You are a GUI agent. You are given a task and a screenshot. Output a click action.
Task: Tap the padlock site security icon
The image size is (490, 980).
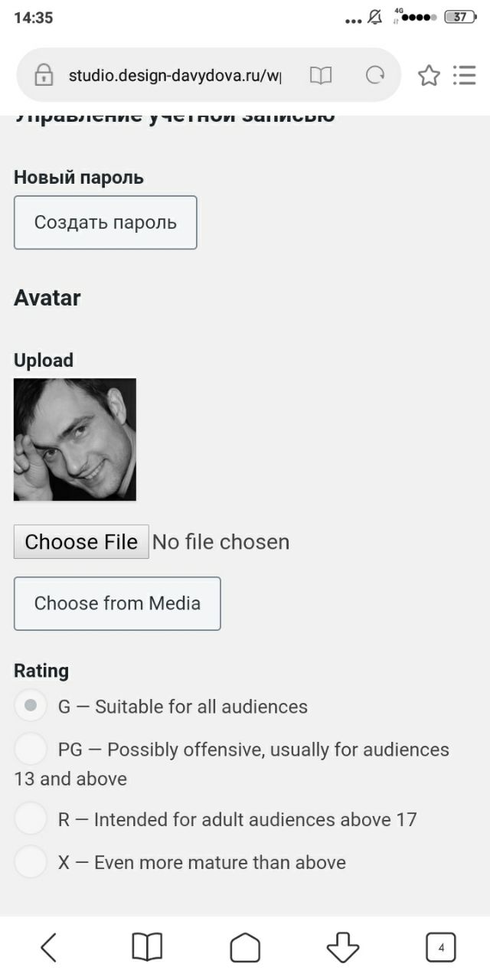point(44,75)
